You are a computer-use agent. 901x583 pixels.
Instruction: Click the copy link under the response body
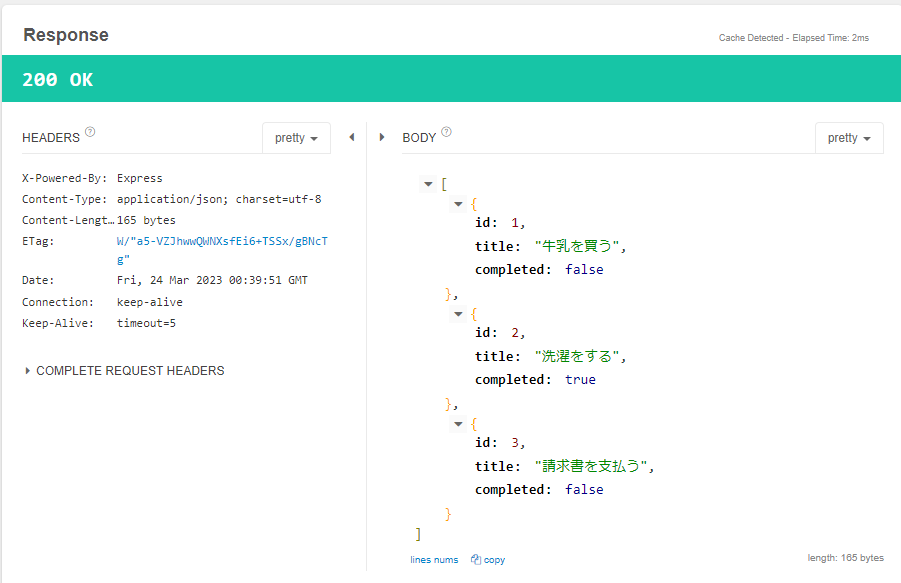(492, 559)
